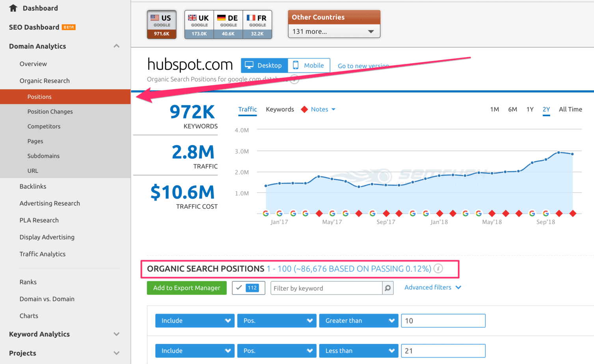The width and height of the screenshot is (594, 364).
Task: Set chart range to 1M
Action: tap(495, 109)
